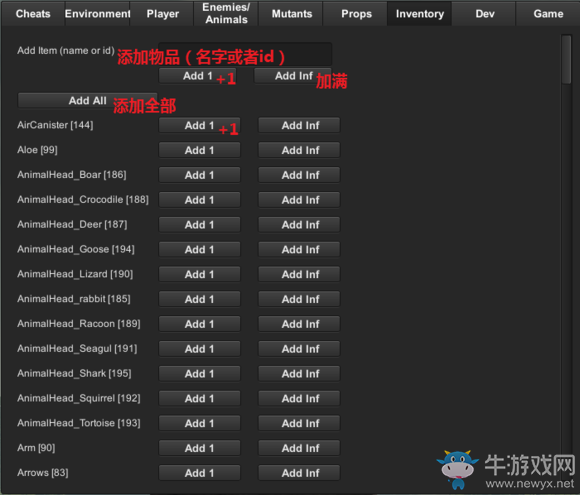Open the Enemies/Animals tab
Screen dimensions: 580x495
coord(226,14)
